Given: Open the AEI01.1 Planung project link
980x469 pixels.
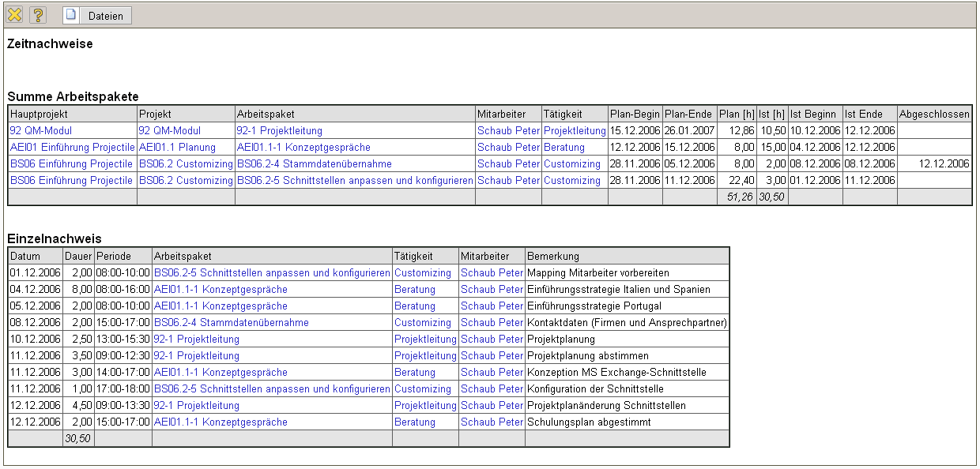Looking at the screenshot, I should (177, 148).
